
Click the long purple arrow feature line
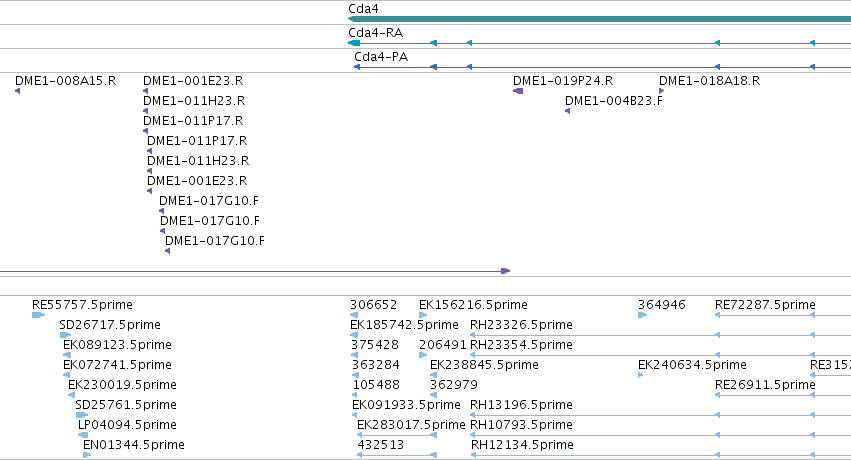pos(255,271)
